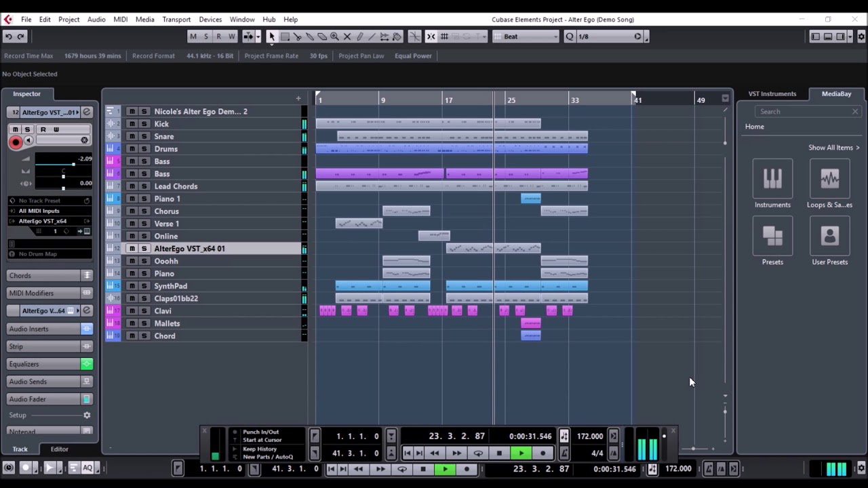Click Record in the floating transport panel

[542, 453]
